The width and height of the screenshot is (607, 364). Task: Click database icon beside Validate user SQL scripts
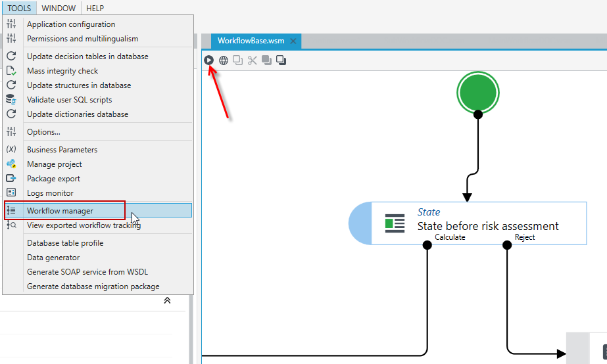click(11, 99)
